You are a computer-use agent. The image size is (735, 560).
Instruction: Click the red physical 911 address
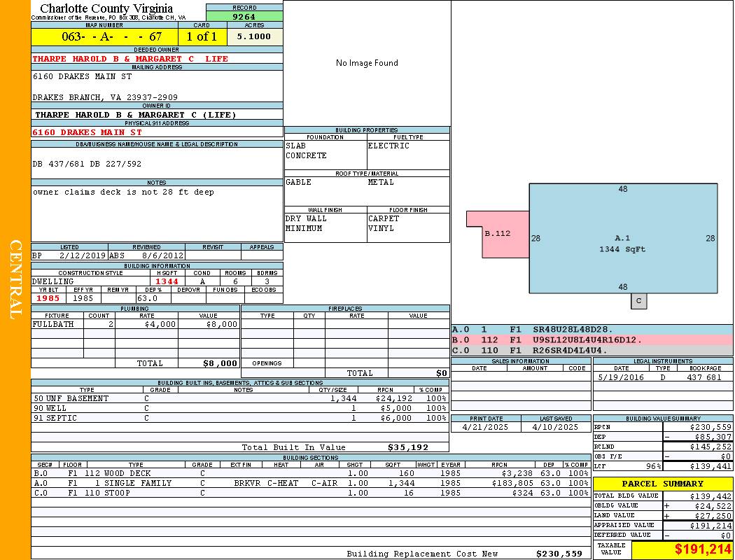click(87, 132)
